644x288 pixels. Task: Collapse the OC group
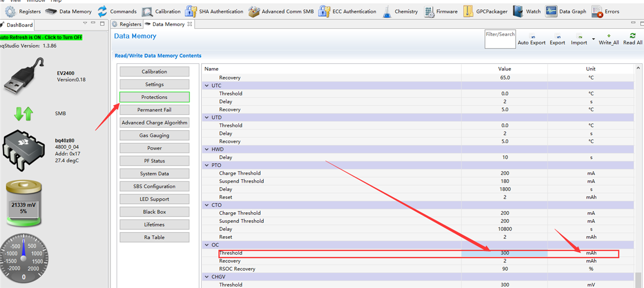206,245
